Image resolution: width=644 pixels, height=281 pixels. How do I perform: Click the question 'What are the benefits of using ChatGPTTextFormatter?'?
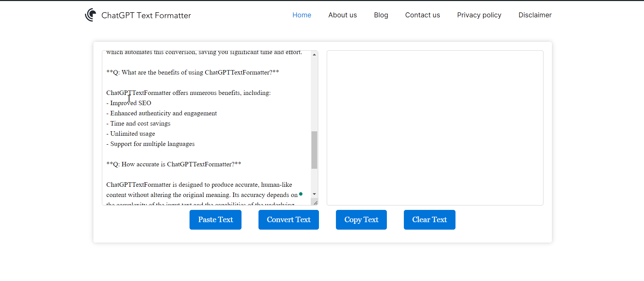pos(193,72)
